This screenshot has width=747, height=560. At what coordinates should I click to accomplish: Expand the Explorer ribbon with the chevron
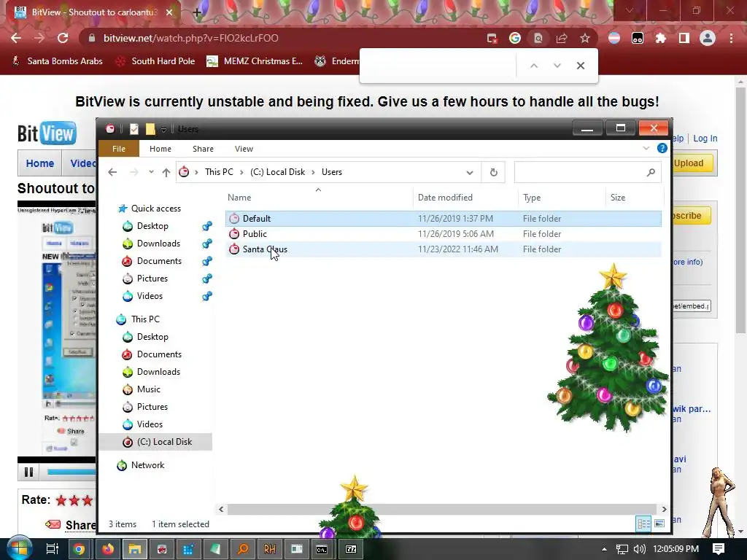pos(646,148)
